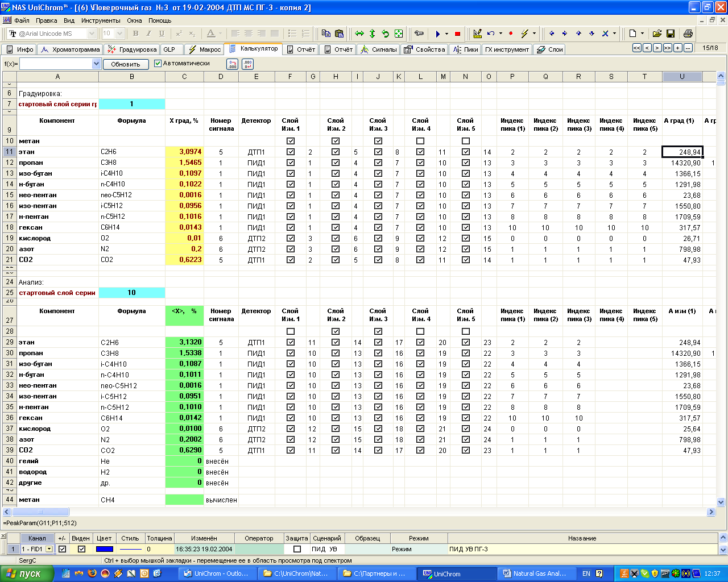Click the green vertical zoom arrows icon
Image resolution: width=728 pixels, height=582 pixels.
(373, 34)
